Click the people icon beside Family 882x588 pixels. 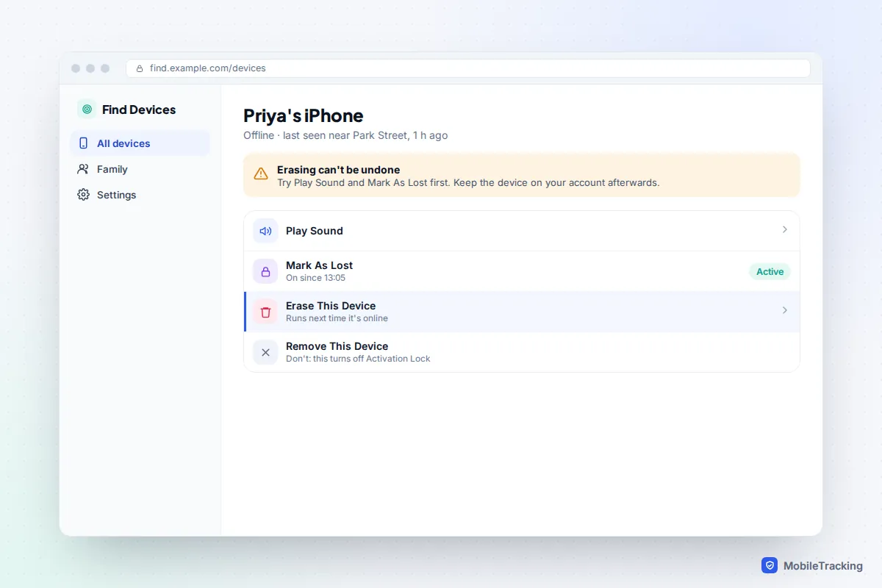tap(83, 169)
